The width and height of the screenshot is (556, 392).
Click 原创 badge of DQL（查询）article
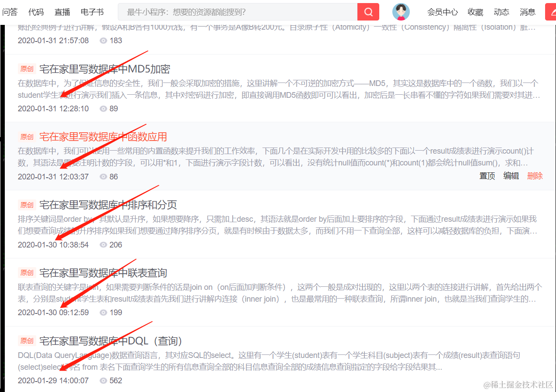click(27, 341)
